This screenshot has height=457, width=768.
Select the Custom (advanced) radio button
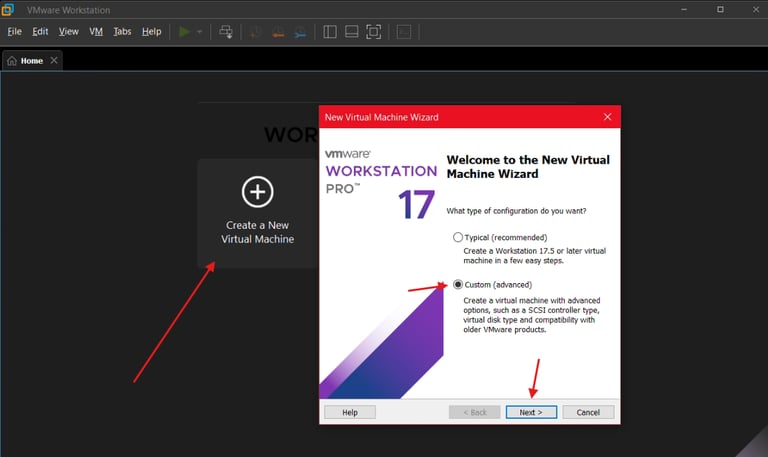click(x=457, y=285)
